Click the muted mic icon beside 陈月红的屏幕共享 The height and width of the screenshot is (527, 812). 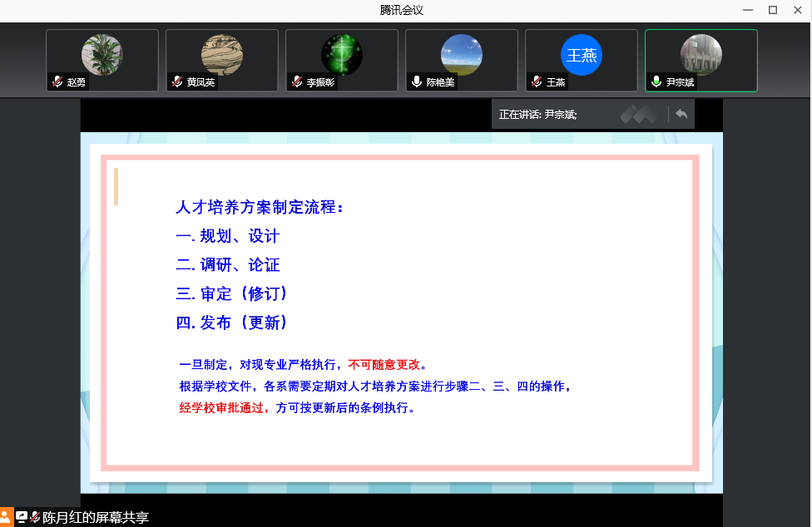tap(35, 517)
